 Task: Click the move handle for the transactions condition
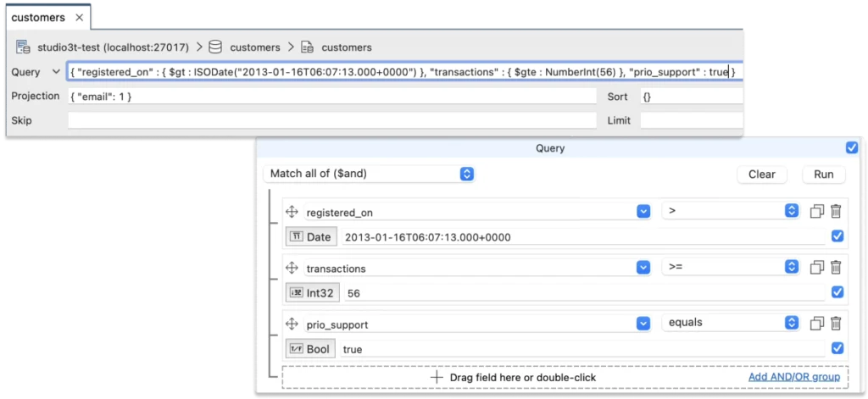click(292, 268)
